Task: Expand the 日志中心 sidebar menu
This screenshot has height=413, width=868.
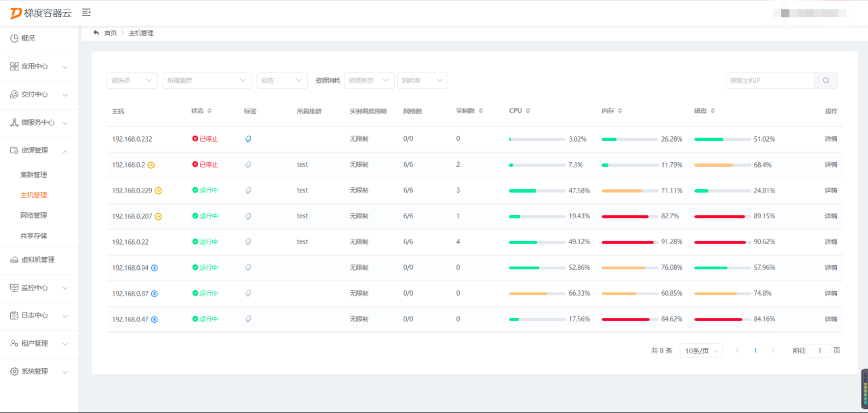Action: point(39,315)
